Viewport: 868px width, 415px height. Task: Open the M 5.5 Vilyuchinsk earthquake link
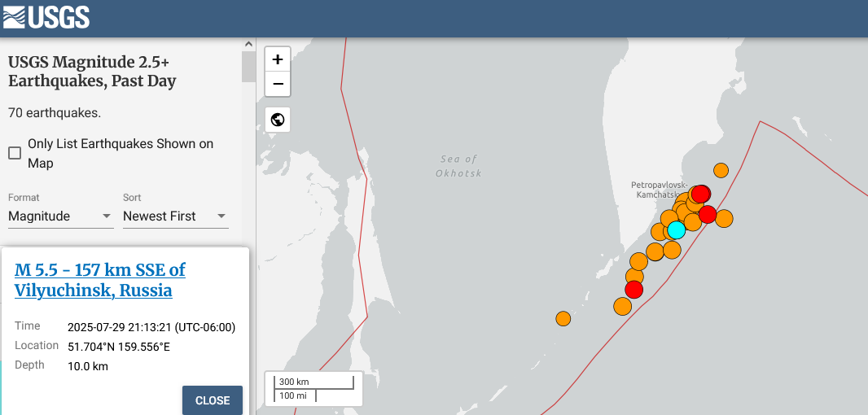[100, 280]
